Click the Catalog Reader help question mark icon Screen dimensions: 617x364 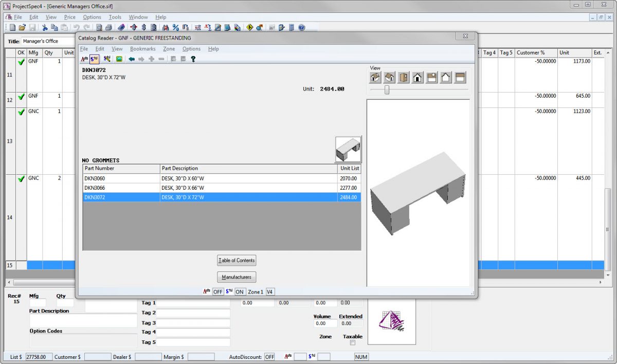click(x=193, y=59)
